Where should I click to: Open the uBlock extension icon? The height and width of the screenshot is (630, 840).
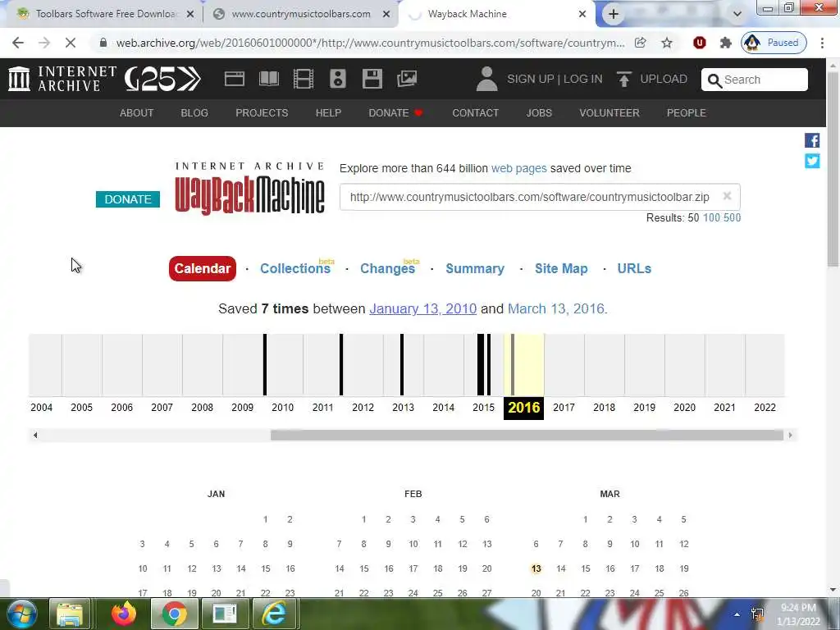pos(699,43)
